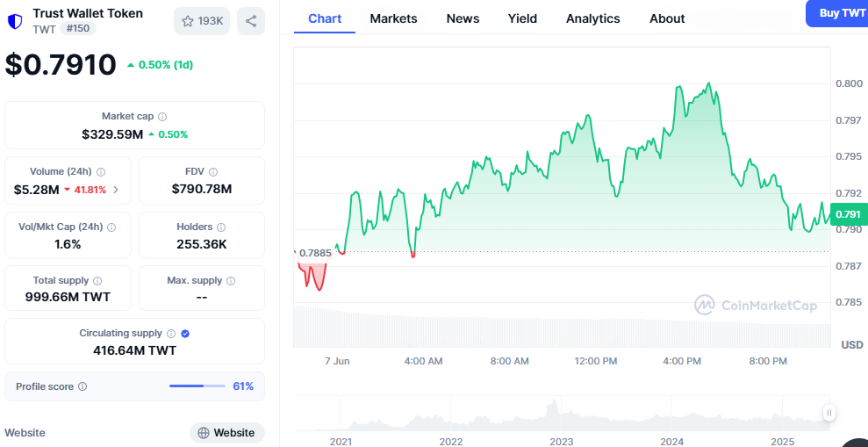The width and height of the screenshot is (868, 447).
Task: Click the 999.66M TWT total supply
Action: [x=68, y=297]
